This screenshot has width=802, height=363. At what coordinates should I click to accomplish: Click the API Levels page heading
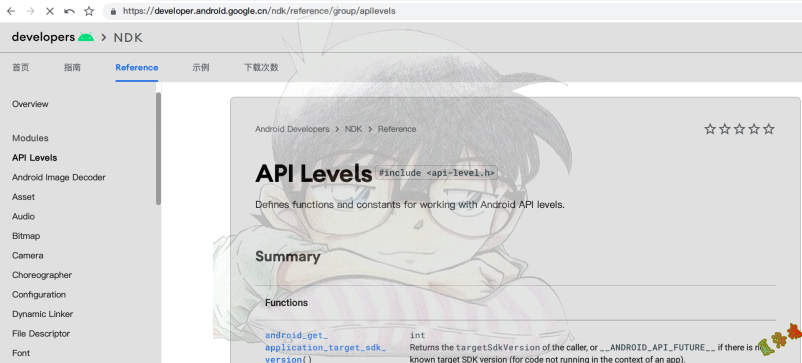pos(314,174)
